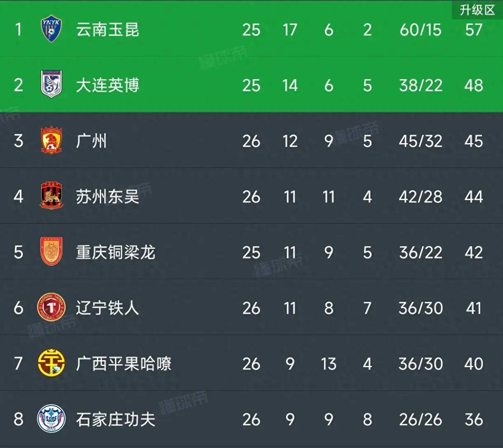Select the 苏州东吴 team name
Screen dimensions: 503x448
[107, 197]
